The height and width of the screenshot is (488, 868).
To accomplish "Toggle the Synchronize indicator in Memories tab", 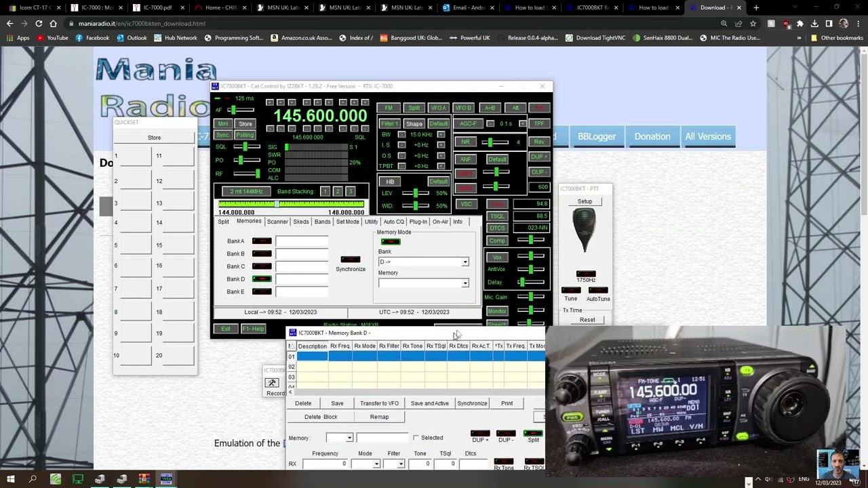I will [351, 260].
